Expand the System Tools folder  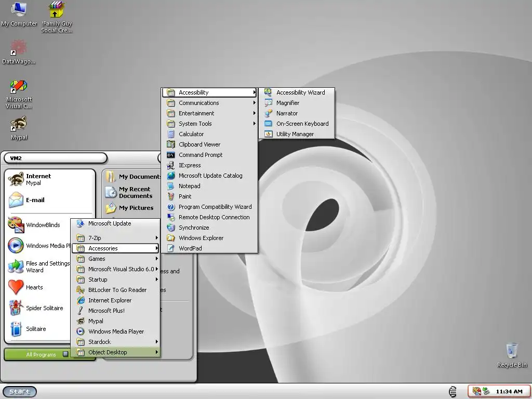coord(209,124)
